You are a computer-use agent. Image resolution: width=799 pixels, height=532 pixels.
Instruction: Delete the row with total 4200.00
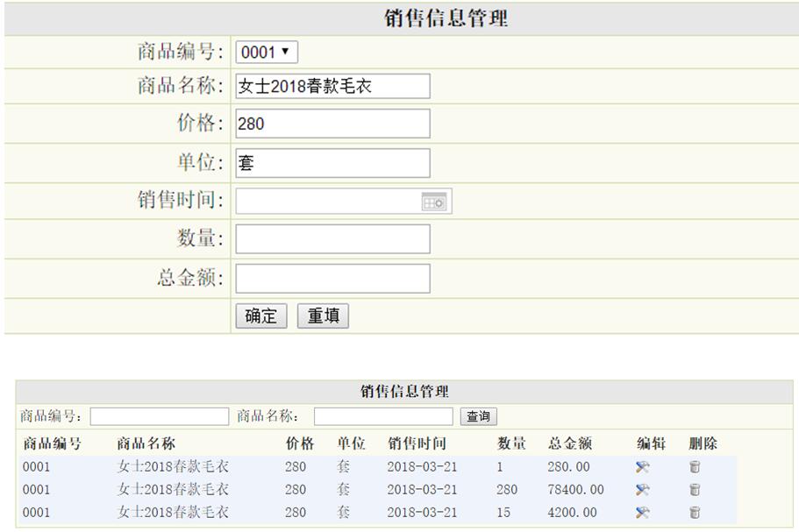click(695, 513)
